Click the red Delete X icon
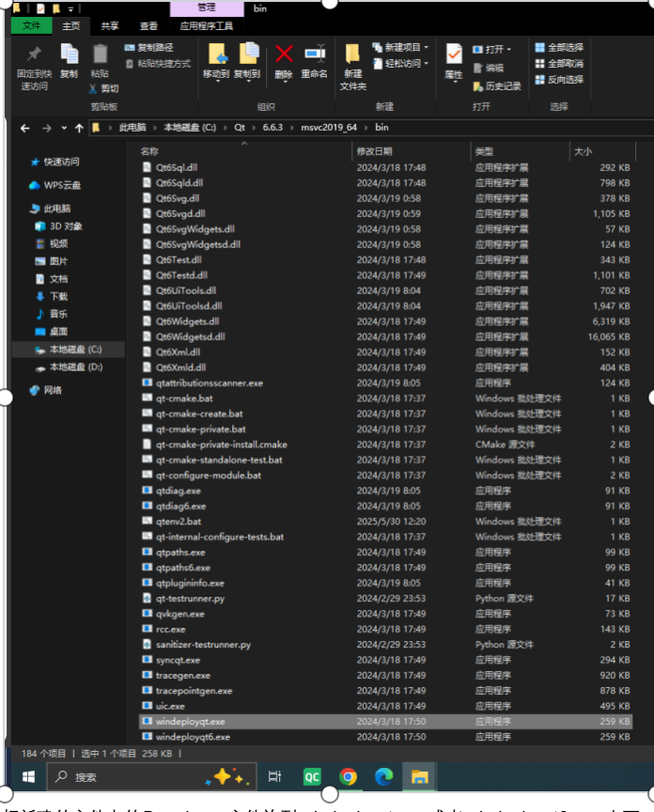The image size is (654, 812). pyautogui.click(x=284, y=54)
